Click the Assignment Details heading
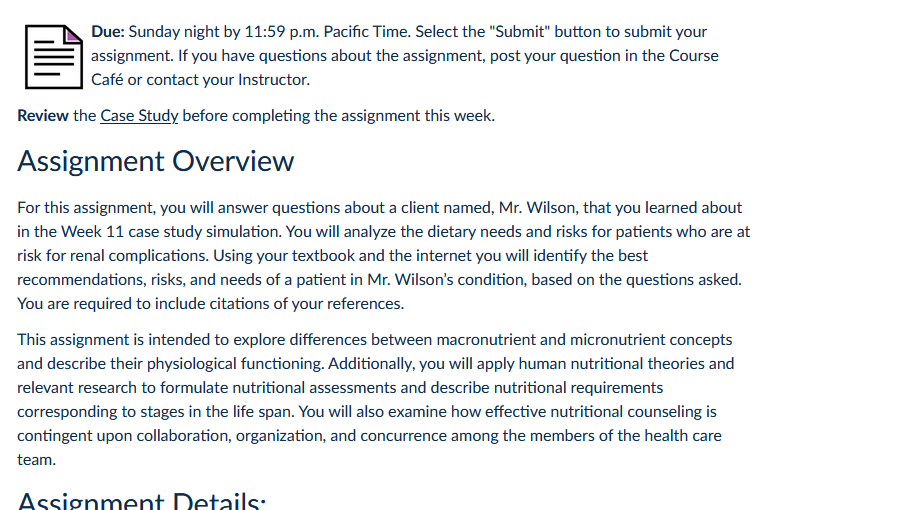This screenshot has height=510, width=904. click(141, 500)
